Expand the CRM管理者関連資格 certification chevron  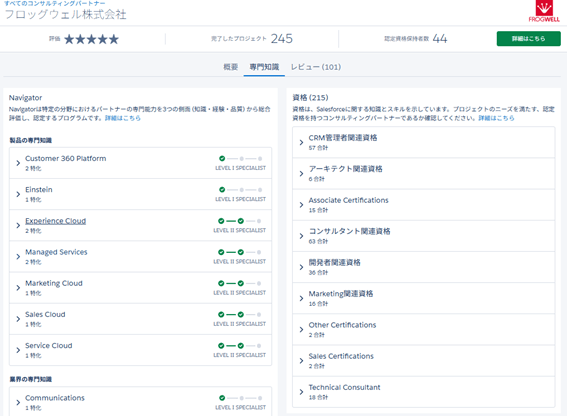click(x=301, y=143)
